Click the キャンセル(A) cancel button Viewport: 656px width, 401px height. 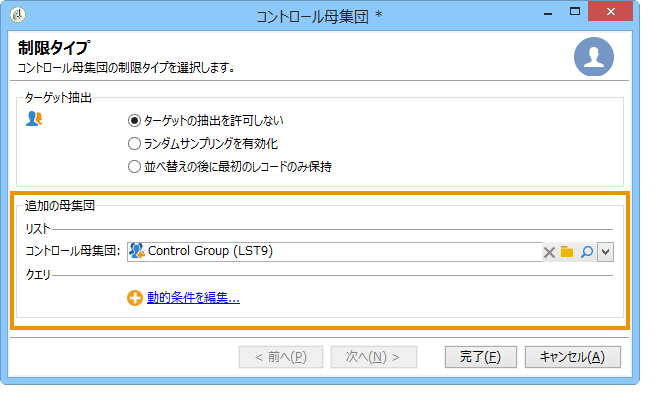coord(573,357)
